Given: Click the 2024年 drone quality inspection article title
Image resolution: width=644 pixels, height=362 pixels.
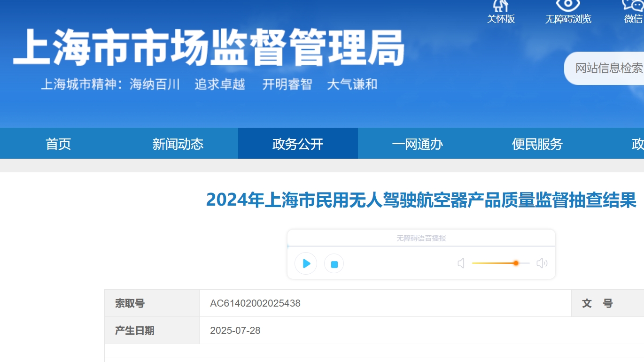Looking at the screenshot, I should coord(421,200).
